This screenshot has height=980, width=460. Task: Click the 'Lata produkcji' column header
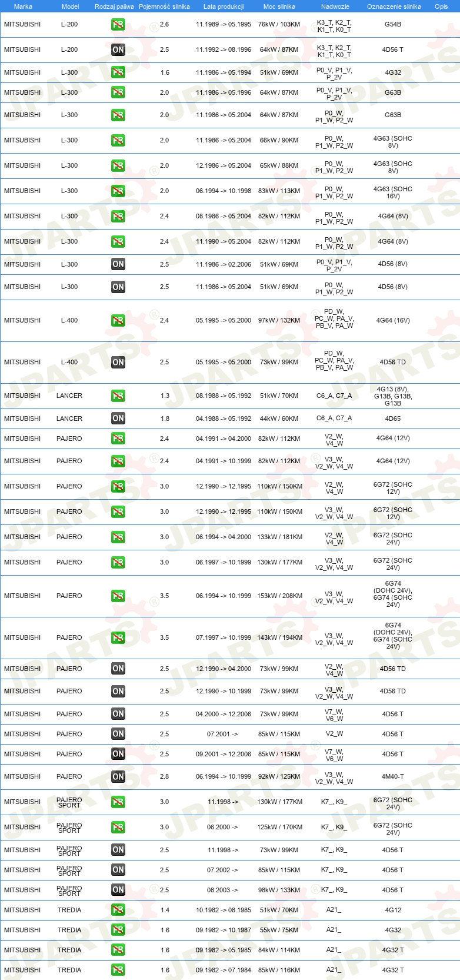click(224, 6)
